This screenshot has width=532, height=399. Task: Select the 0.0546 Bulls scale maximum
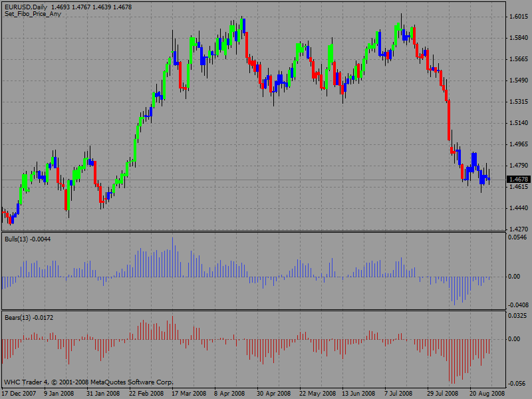click(517, 237)
